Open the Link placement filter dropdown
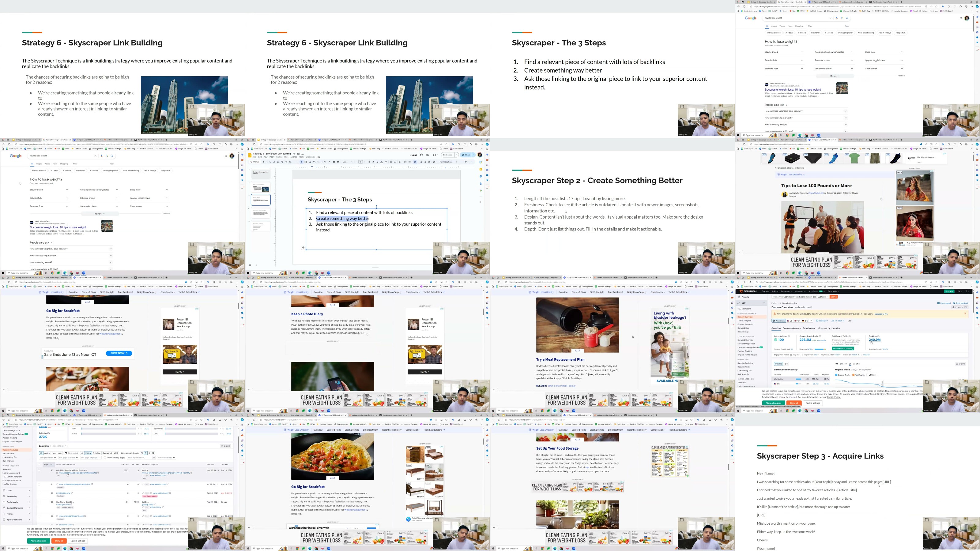 48,458
